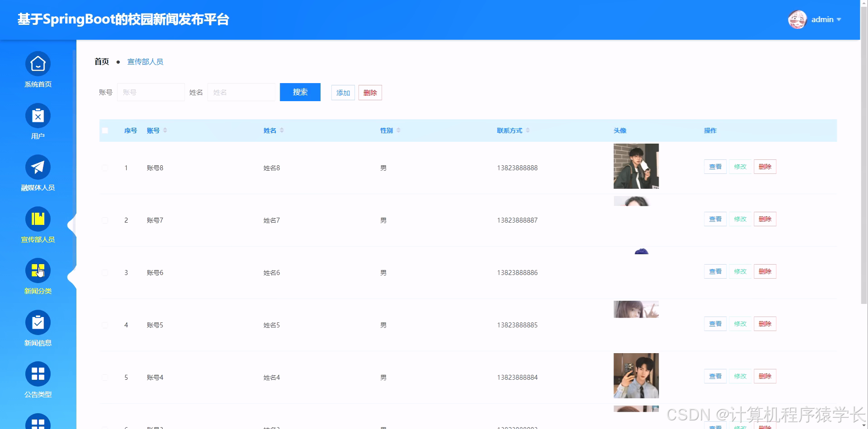Viewport: 868px width, 429px height.
Task: Click the 操作 column header
Action: (710, 131)
